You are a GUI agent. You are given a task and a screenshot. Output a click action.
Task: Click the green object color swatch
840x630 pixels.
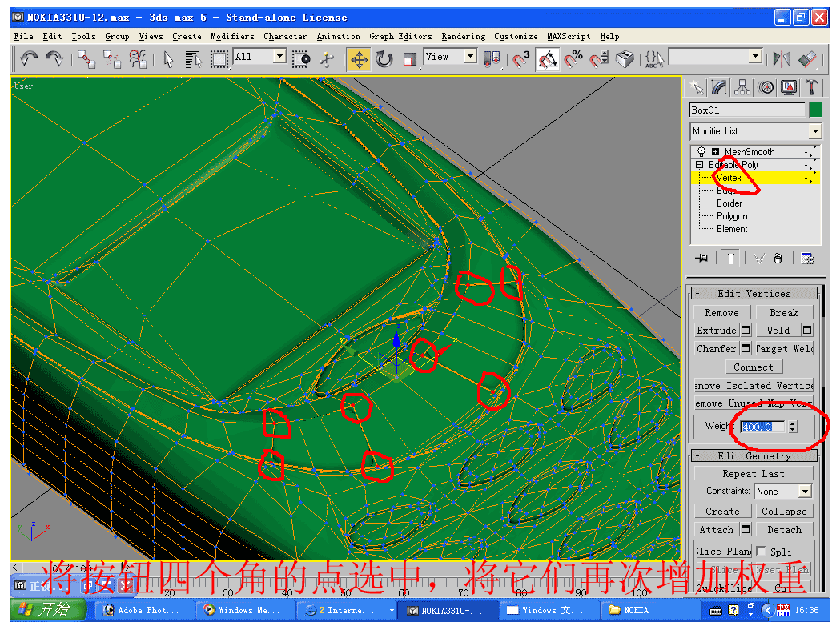tap(815, 110)
